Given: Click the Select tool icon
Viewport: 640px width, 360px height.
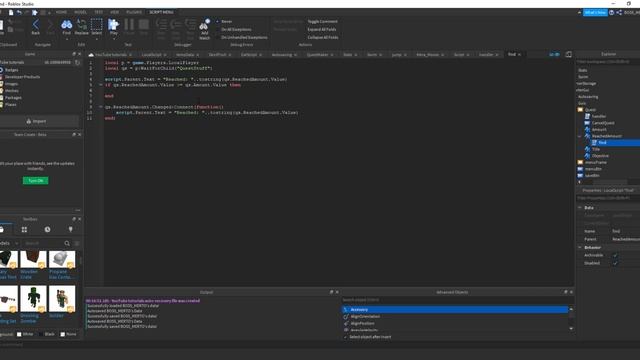Looking at the screenshot, I should [96, 25].
